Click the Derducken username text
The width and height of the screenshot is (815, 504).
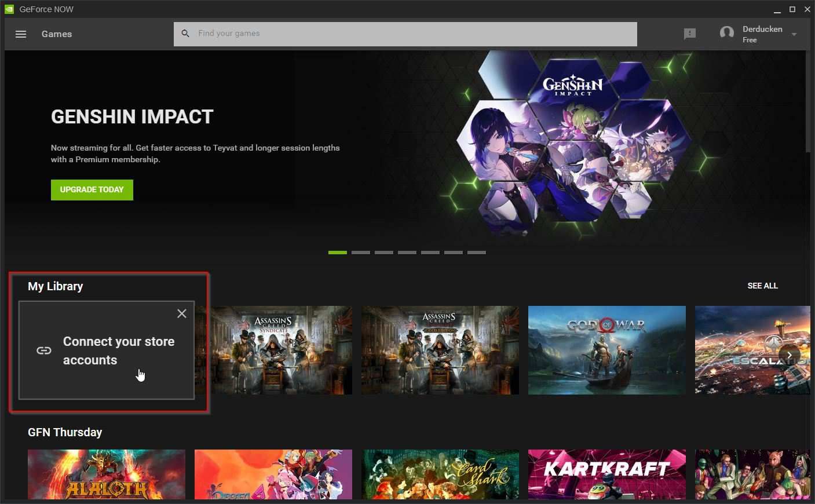pos(762,29)
